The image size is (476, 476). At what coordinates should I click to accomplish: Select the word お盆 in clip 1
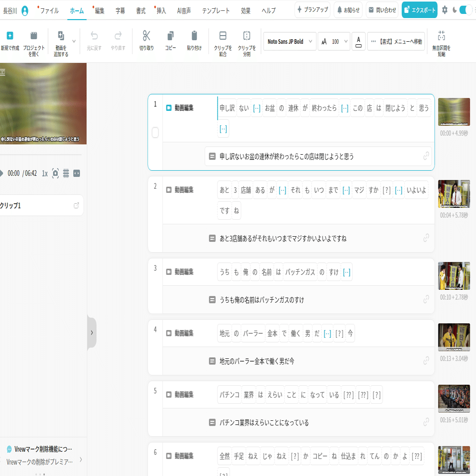pyautogui.click(x=270, y=108)
